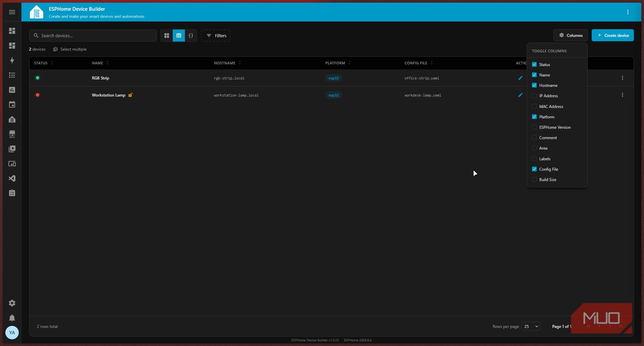The height and width of the screenshot is (346, 644).
Task: Open the bar chart history icon in sidebar
Action: point(12,90)
